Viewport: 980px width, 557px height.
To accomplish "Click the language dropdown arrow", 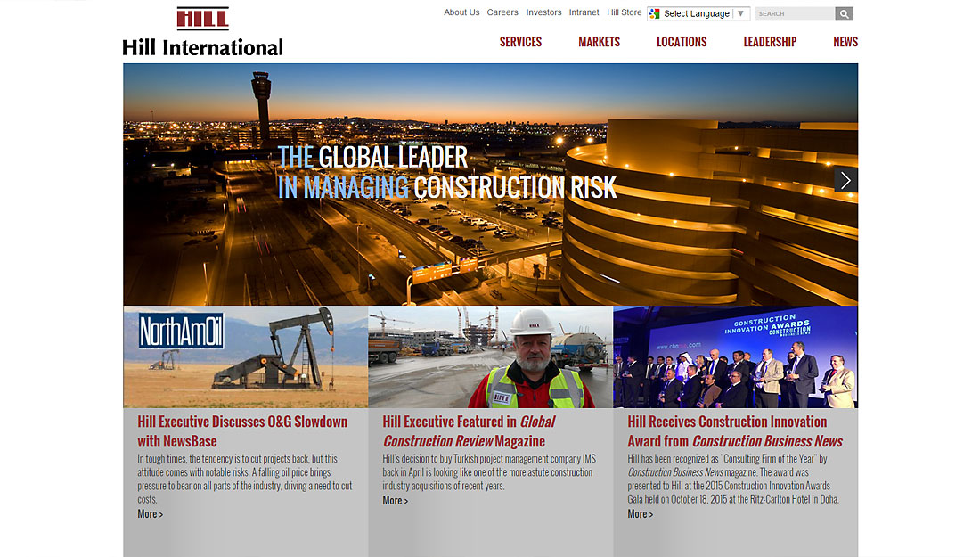I will pyautogui.click(x=740, y=13).
